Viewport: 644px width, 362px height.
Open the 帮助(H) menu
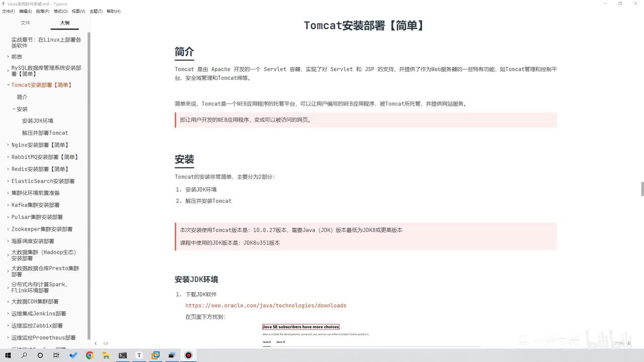(114, 11)
